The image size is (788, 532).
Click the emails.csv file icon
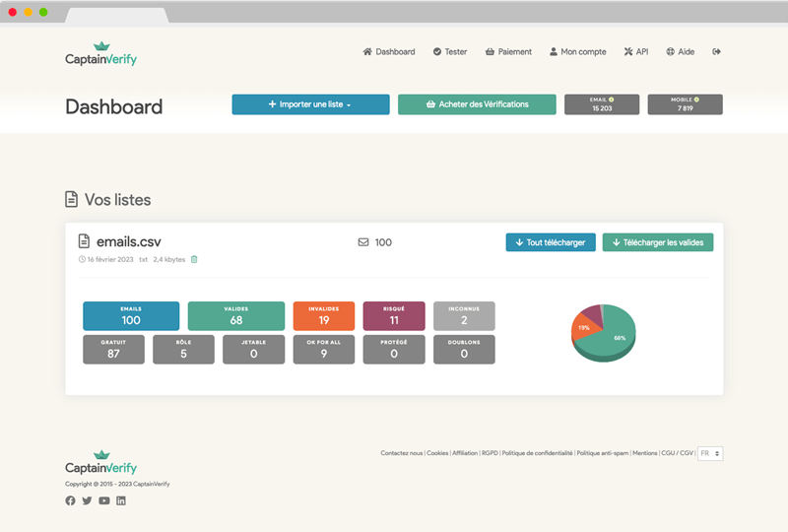coord(84,241)
